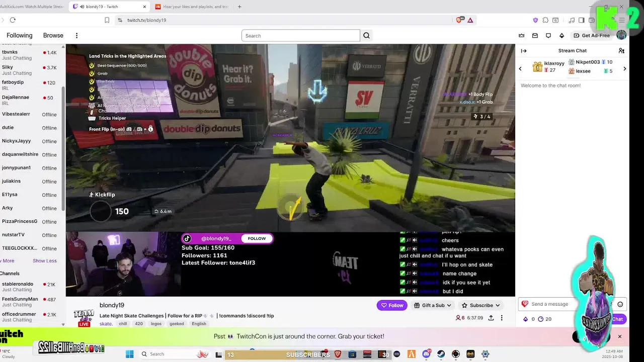Open Brave Shields lion icon

[x=459, y=20]
